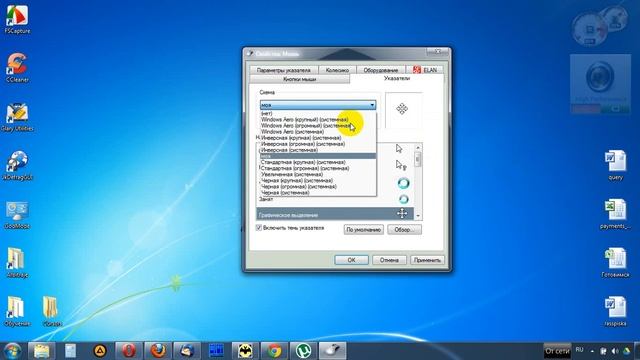Toggle the Включить тень указателя checkbox
The width and height of the screenshot is (640, 360).
click(x=259, y=228)
